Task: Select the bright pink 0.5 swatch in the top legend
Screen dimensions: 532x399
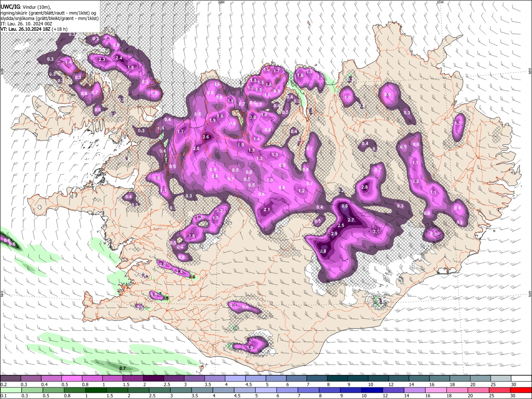Action: point(71,378)
